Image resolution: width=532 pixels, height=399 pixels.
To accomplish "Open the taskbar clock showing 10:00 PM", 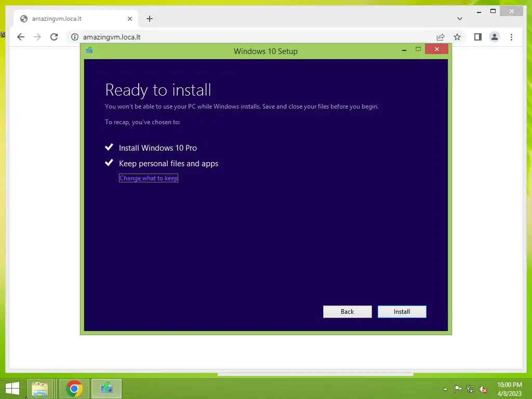I will 509,389.
